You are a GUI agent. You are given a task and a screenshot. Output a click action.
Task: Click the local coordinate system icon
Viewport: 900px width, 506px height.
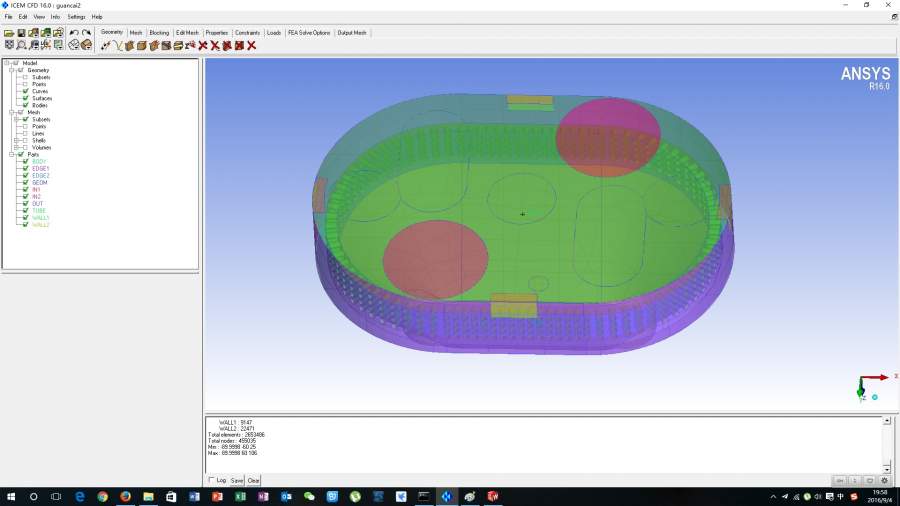click(x=46, y=45)
